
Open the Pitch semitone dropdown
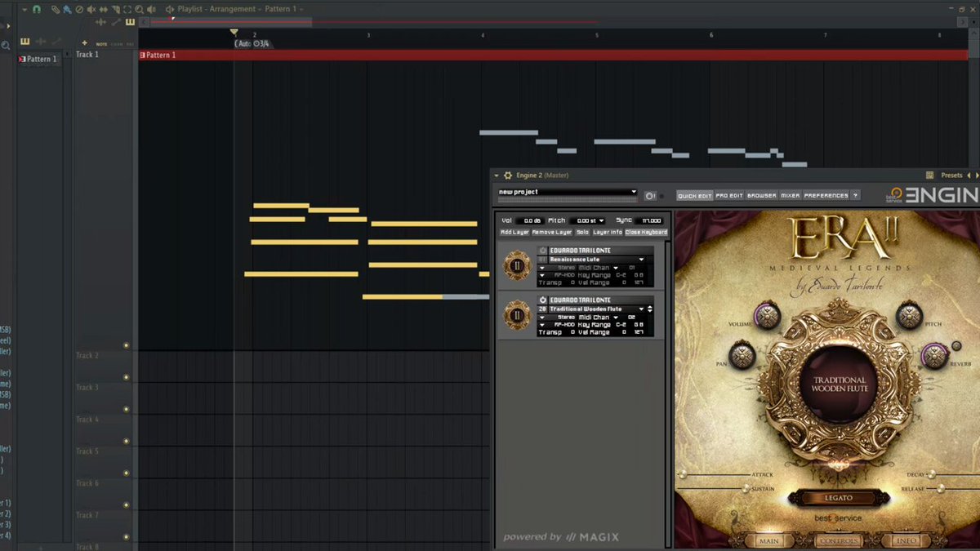(x=602, y=220)
